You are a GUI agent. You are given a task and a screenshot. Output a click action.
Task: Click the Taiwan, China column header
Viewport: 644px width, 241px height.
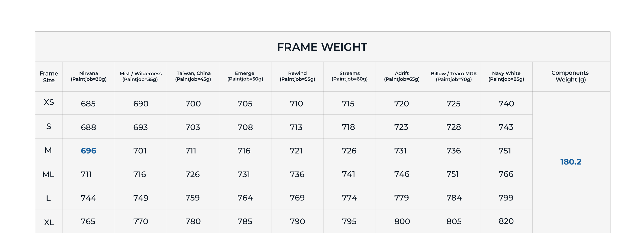(193, 76)
